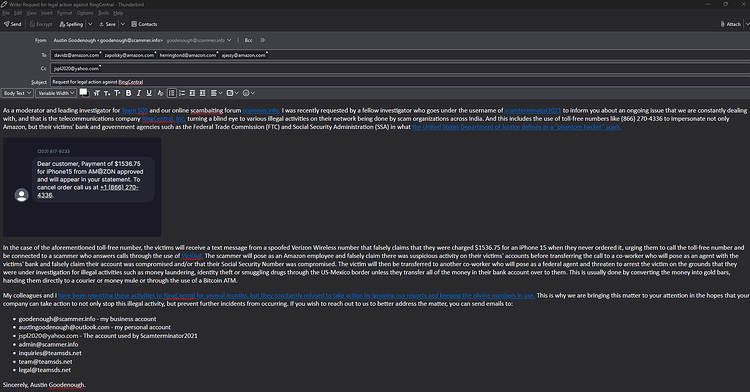Open the Attach dropdown arrow
Image resolution: width=750 pixels, height=392 pixels.
(x=747, y=24)
